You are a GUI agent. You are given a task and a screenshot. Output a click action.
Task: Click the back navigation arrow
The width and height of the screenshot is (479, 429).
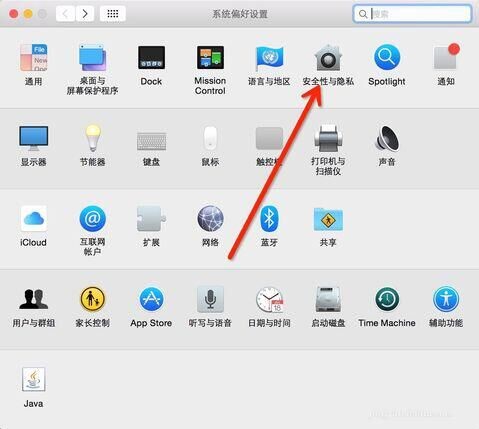coord(65,14)
